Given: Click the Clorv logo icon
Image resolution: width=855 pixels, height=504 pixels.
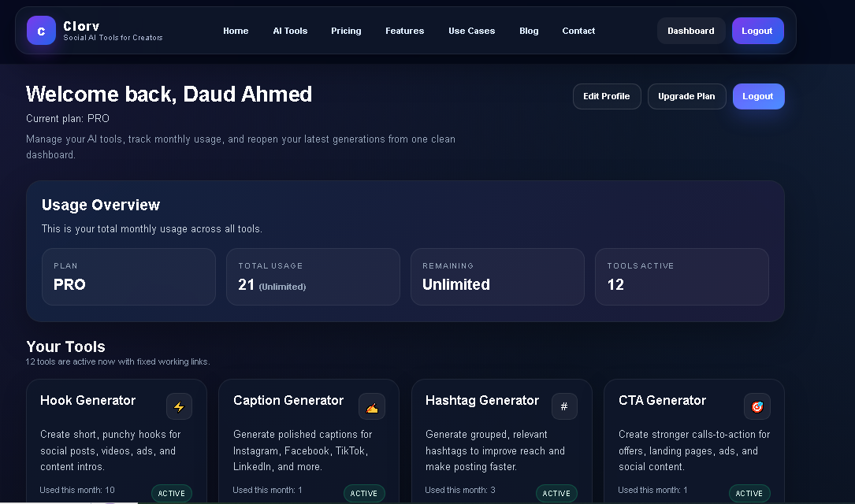Looking at the screenshot, I should pos(42,31).
